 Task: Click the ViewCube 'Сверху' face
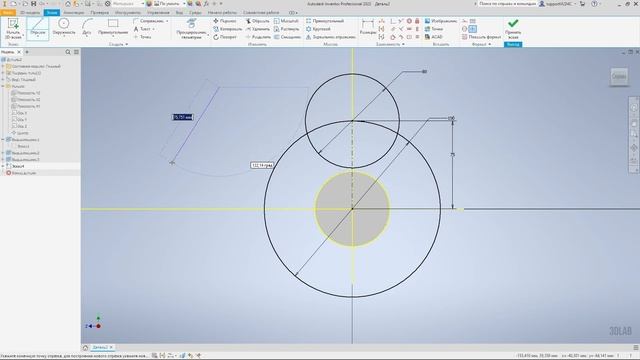tap(619, 76)
